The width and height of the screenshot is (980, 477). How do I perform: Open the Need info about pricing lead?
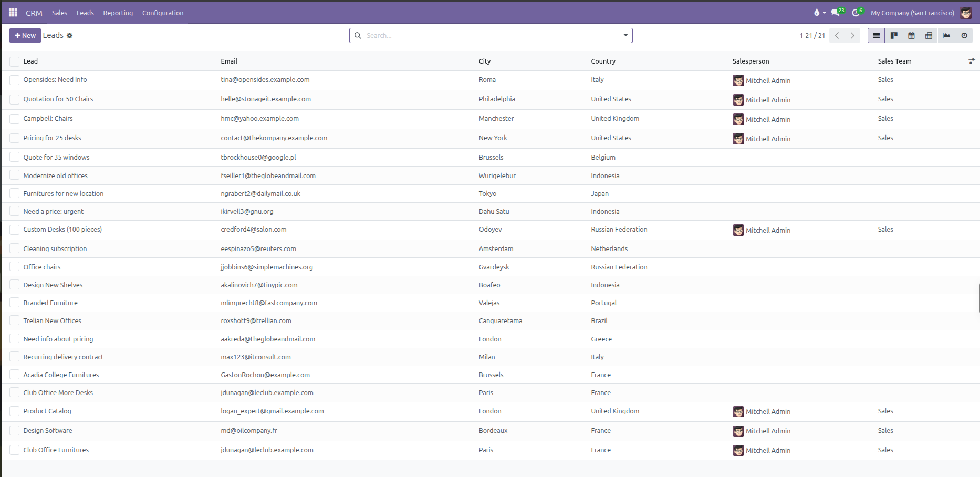coord(58,339)
